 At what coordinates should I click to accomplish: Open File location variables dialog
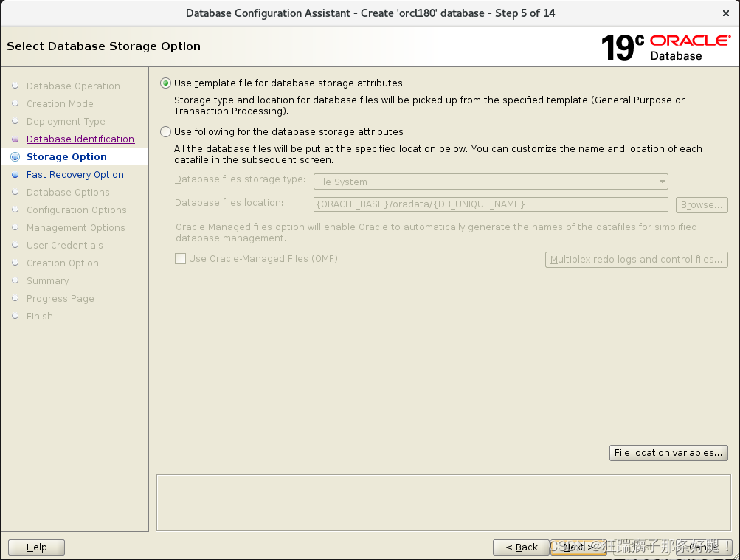[668, 453]
